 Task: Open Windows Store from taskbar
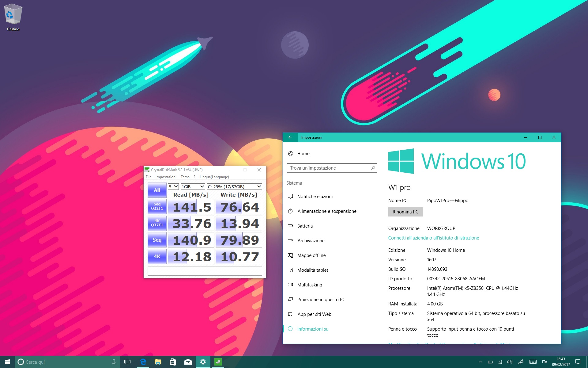click(x=173, y=362)
